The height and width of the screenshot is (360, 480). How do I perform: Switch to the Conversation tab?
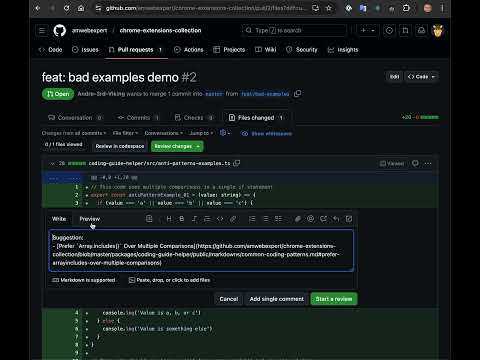tap(75, 118)
